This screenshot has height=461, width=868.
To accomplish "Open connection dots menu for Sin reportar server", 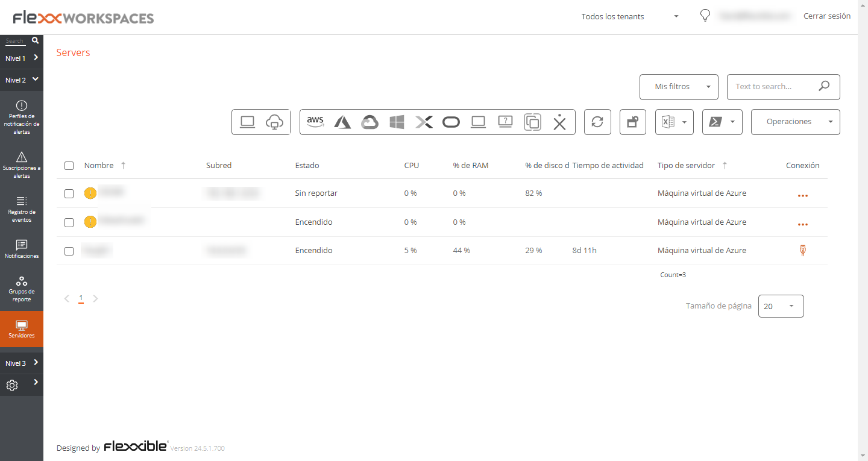I will point(803,196).
